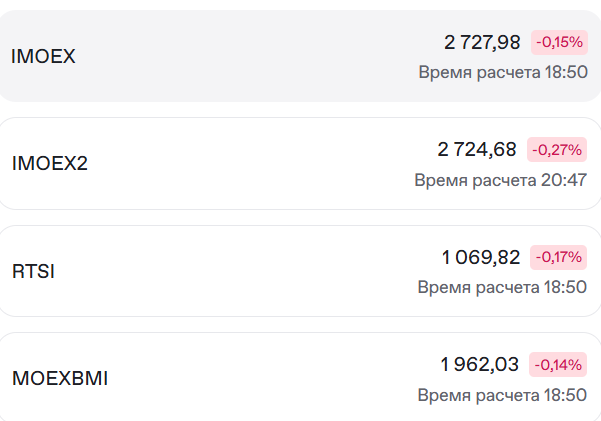The width and height of the screenshot is (601, 421).
Task: Click the IMOEX ticker name
Action: pyautogui.click(x=43, y=56)
